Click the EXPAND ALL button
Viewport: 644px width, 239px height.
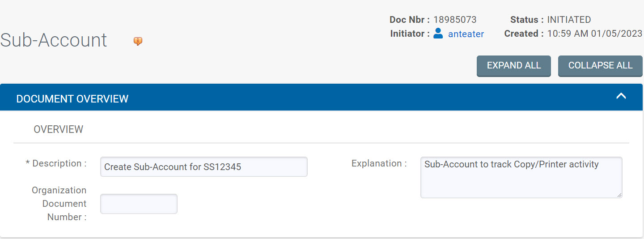pyautogui.click(x=514, y=66)
